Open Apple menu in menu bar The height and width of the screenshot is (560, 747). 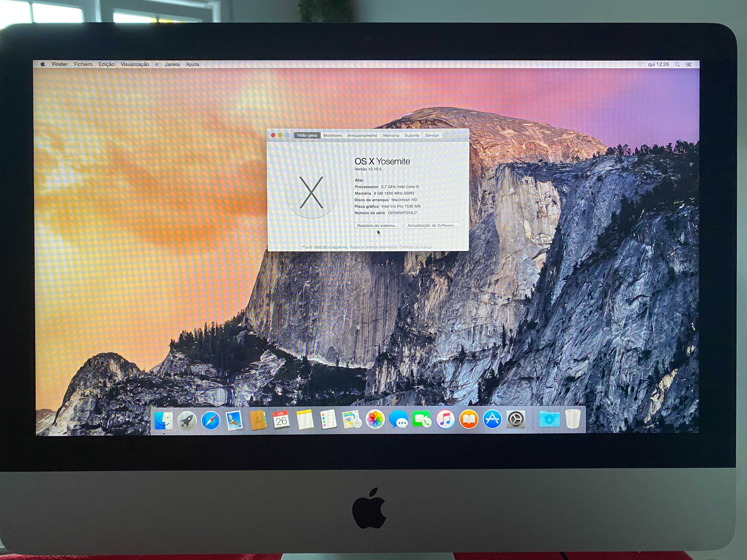pyautogui.click(x=43, y=64)
